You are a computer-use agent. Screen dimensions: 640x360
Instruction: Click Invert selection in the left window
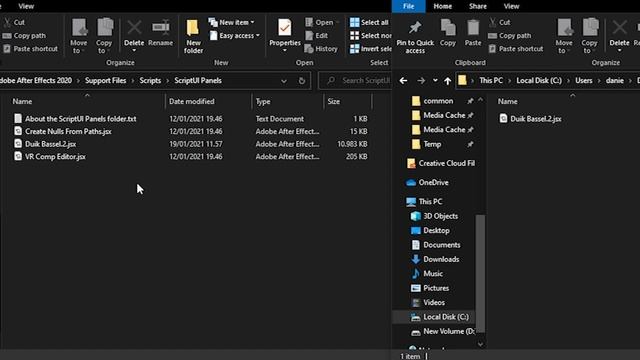click(371, 49)
